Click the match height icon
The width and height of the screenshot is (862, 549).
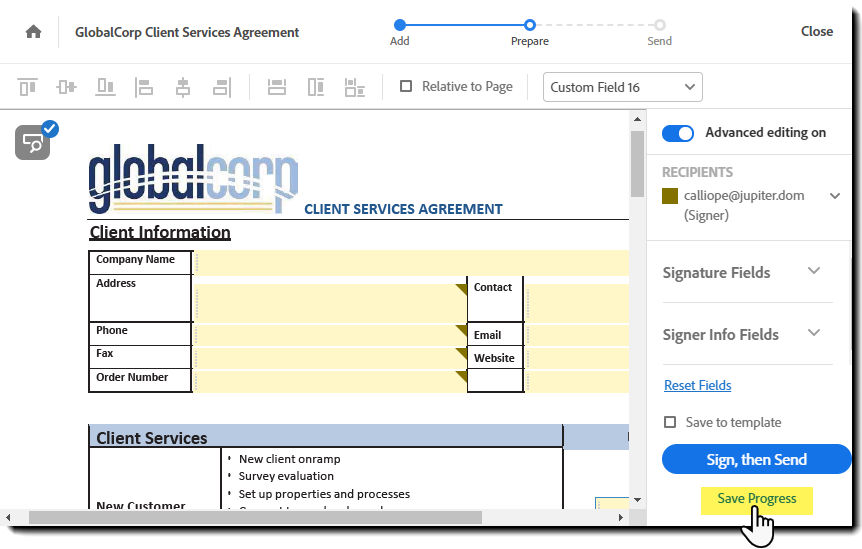(x=316, y=87)
